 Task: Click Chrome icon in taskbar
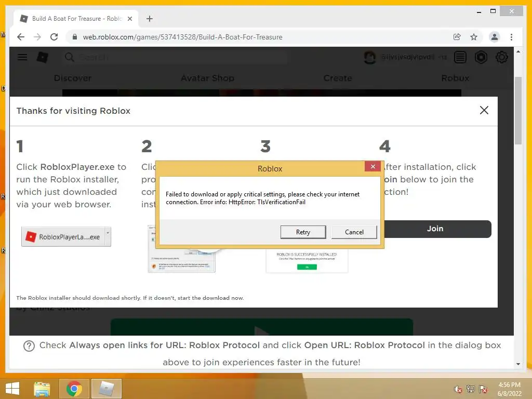pos(74,389)
